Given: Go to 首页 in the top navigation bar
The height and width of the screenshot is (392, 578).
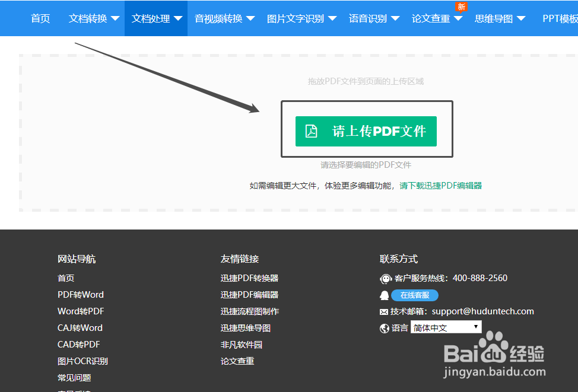Looking at the screenshot, I should [x=40, y=18].
